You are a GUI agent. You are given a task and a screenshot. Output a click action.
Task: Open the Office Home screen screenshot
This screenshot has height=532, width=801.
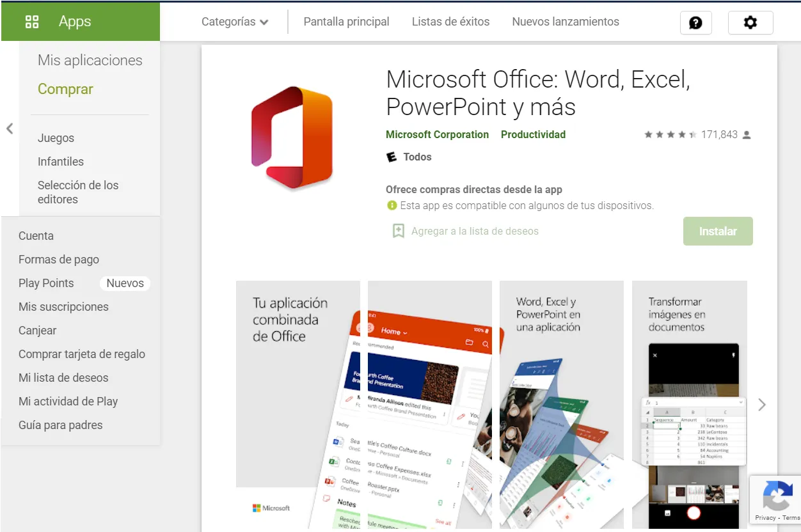pos(430,404)
